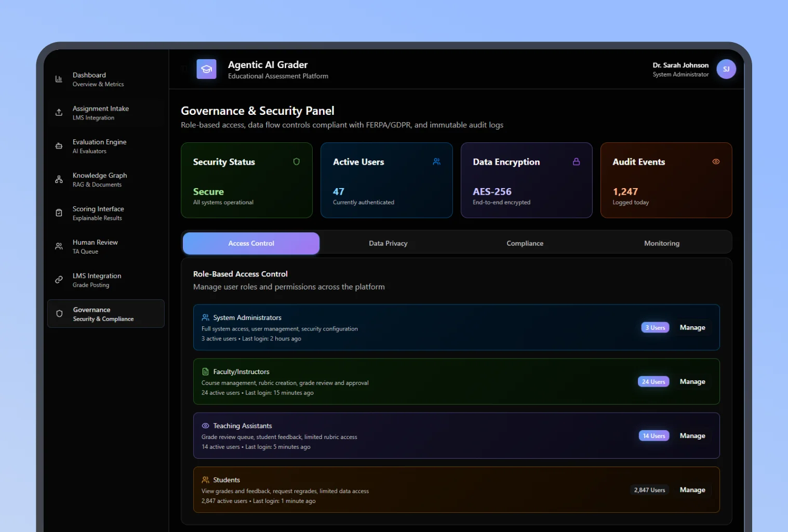
Task: Click the eye icon on Audit Events card
Action: click(716, 162)
